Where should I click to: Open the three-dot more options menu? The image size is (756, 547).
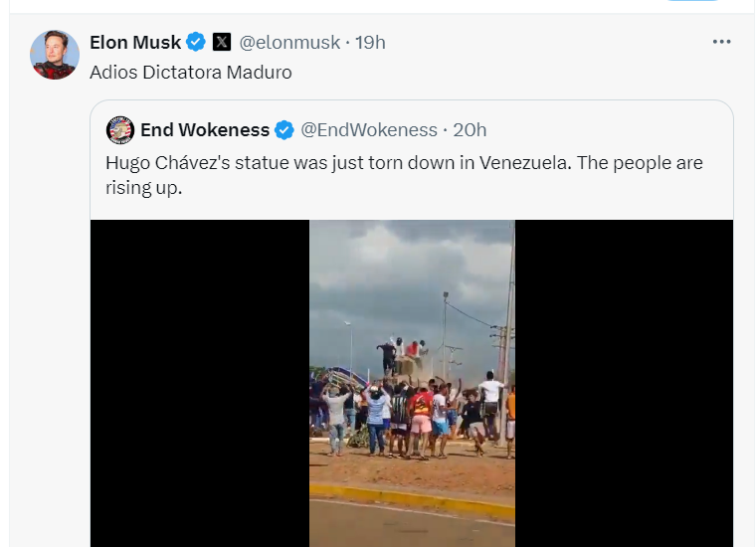point(722,42)
